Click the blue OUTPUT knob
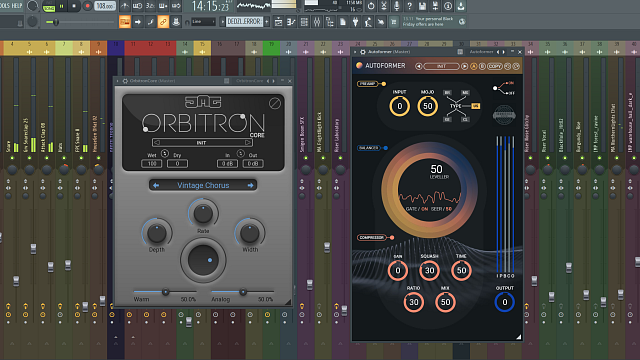The width and height of the screenshot is (640, 360). coord(504,302)
